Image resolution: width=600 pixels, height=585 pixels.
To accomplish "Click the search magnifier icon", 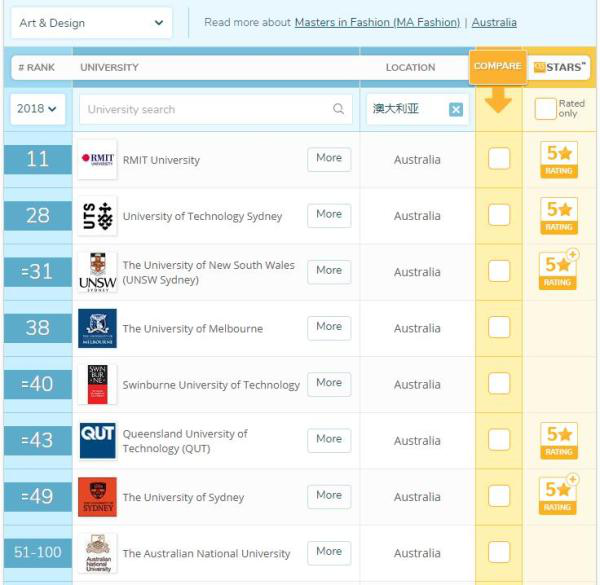I will tap(338, 109).
